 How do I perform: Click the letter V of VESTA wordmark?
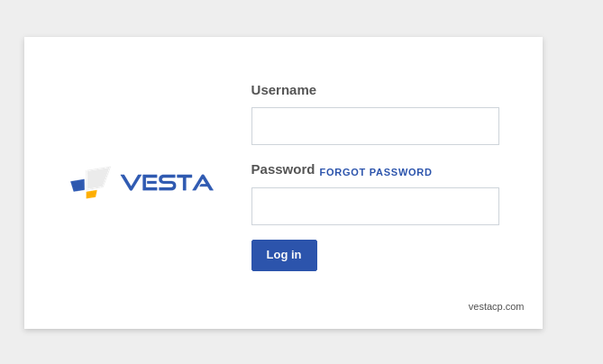tap(131, 183)
